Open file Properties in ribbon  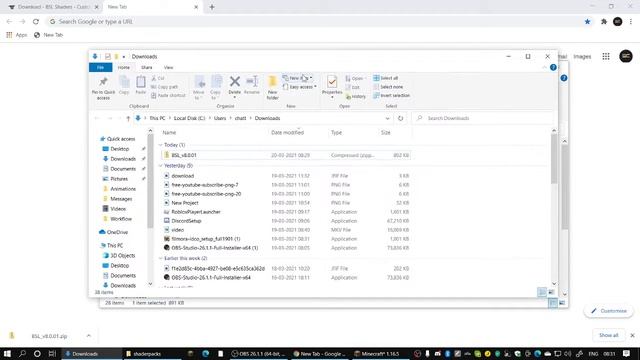click(332, 87)
